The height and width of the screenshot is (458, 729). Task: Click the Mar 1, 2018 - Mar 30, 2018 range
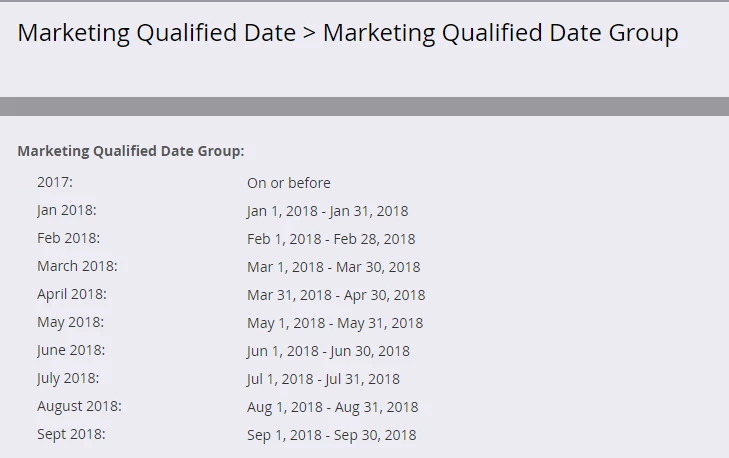click(x=334, y=267)
